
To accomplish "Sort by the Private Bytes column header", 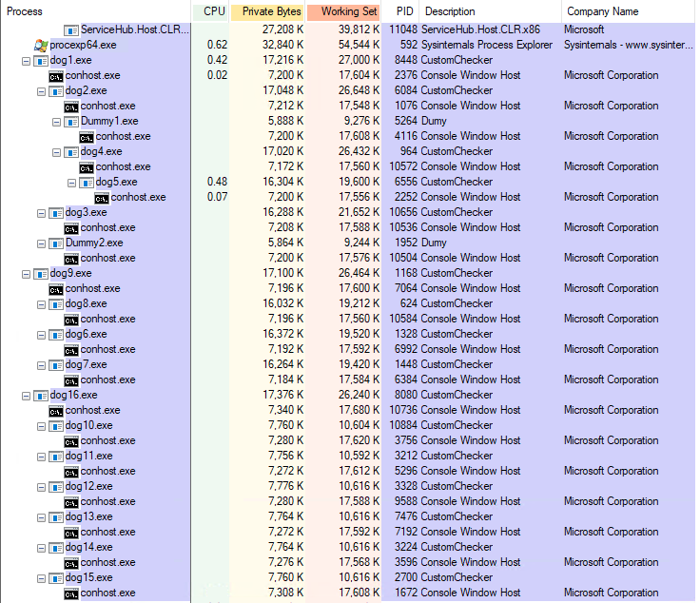I will pyautogui.click(x=267, y=11).
